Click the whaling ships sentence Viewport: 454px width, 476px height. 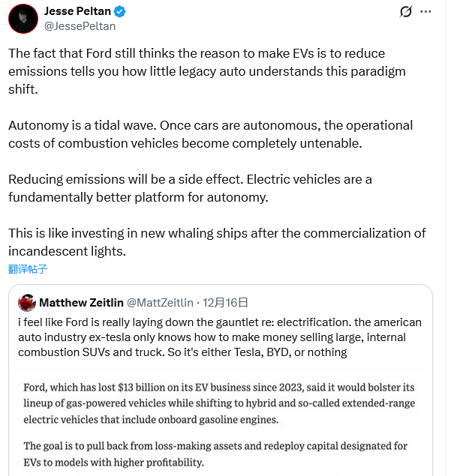click(x=217, y=241)
